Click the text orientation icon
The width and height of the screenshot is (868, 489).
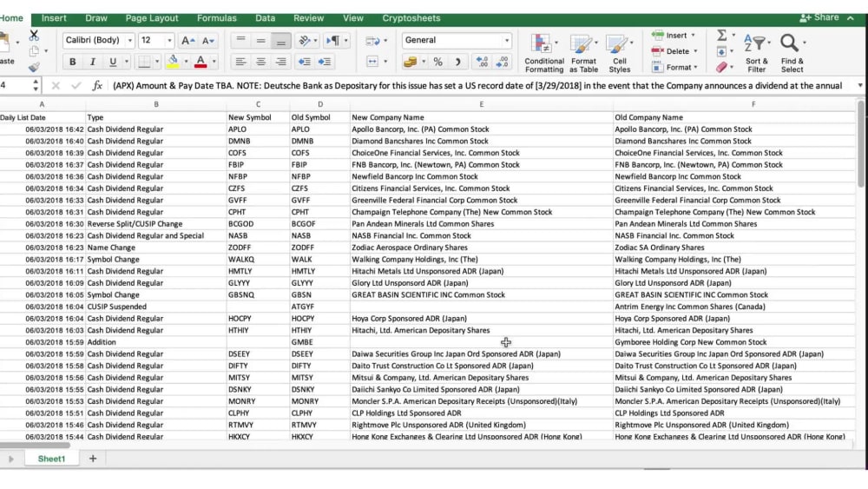pos(305,41)
